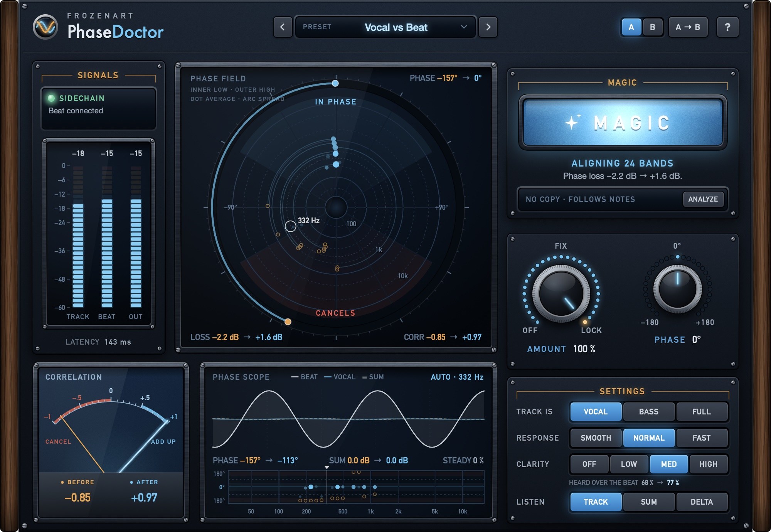Click the LATENCY 143 ms readout

(x=98, y=342)
